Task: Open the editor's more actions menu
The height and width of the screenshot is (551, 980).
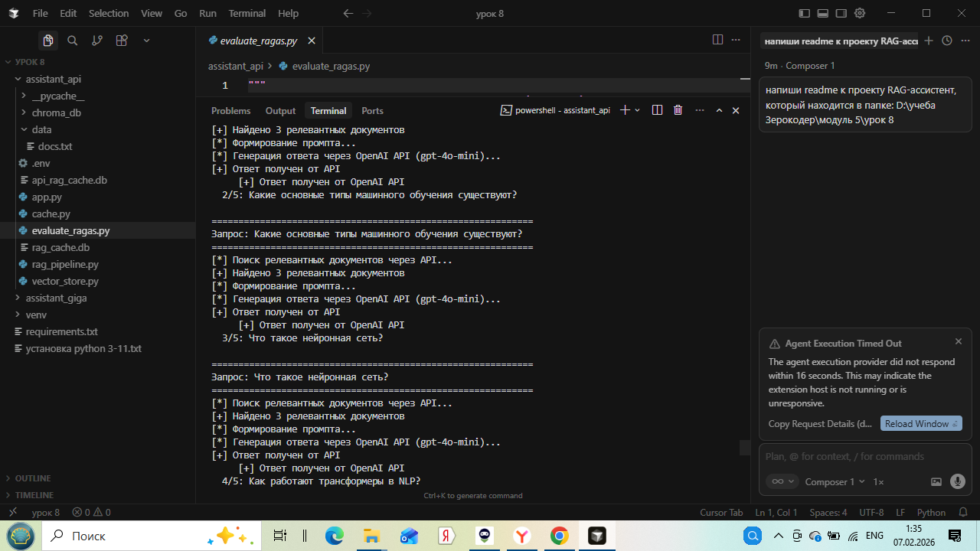Action: (x=736, y=40)
